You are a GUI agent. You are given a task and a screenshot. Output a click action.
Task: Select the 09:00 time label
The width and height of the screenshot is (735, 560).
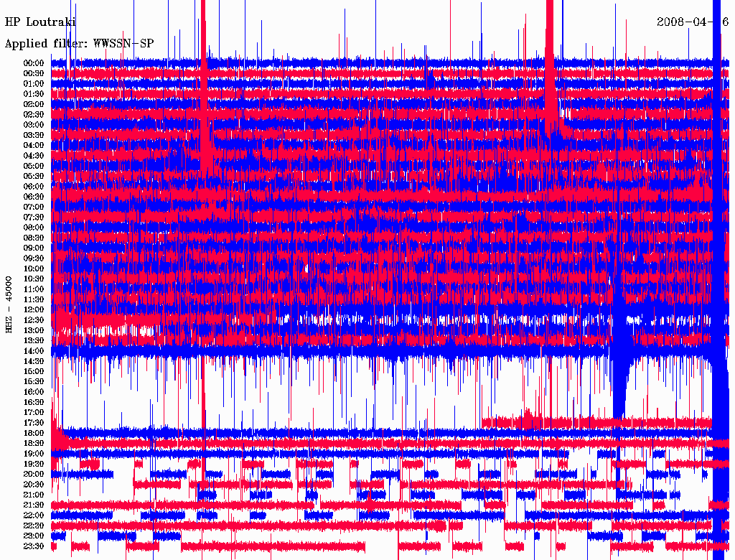(x=34, y=248)
